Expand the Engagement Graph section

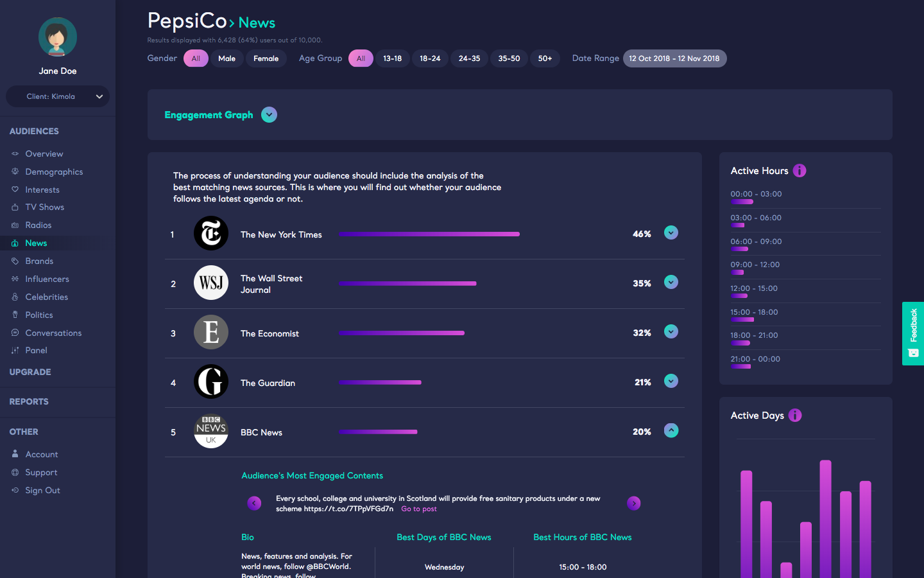tap(269, 115)
